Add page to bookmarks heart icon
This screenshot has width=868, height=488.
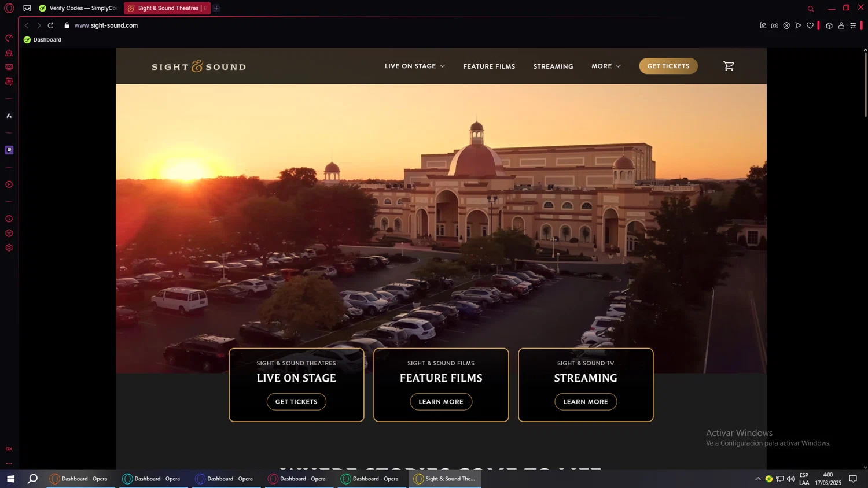(x=810, y=25)
